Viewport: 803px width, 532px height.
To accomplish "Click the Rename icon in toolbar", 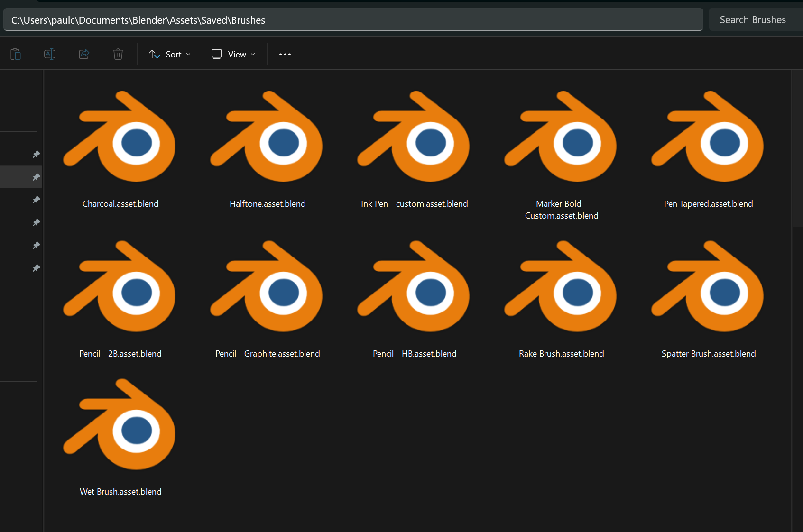I will (50, 54).
